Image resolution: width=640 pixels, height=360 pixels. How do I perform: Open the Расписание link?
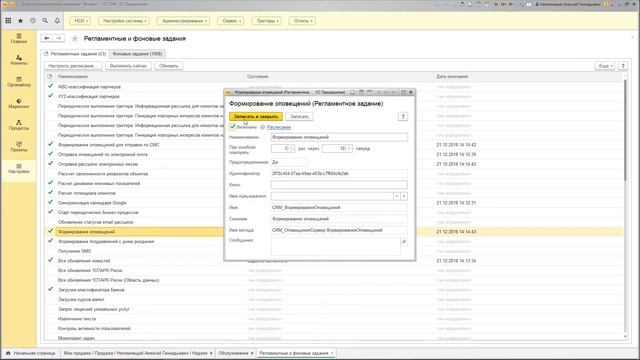(279, 127)
